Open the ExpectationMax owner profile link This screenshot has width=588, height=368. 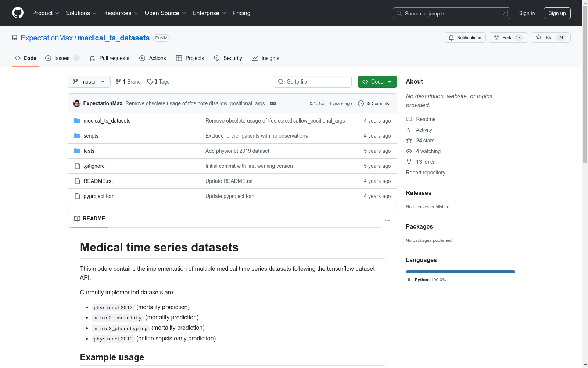pos(47,38)
